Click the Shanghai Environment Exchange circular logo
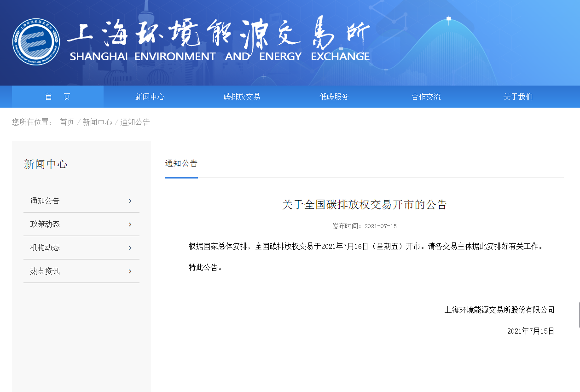 coord(36,41)
